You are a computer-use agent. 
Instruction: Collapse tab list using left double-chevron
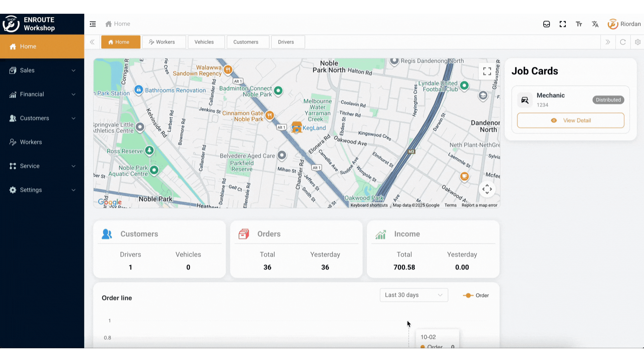pos(92,42)
